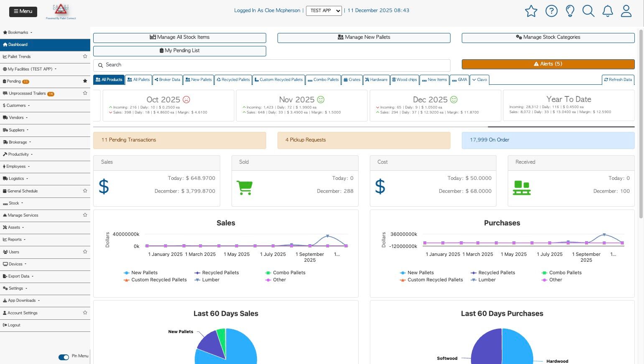Click the Menu hamburger button
Screen dimensions: 644x364
23,11
